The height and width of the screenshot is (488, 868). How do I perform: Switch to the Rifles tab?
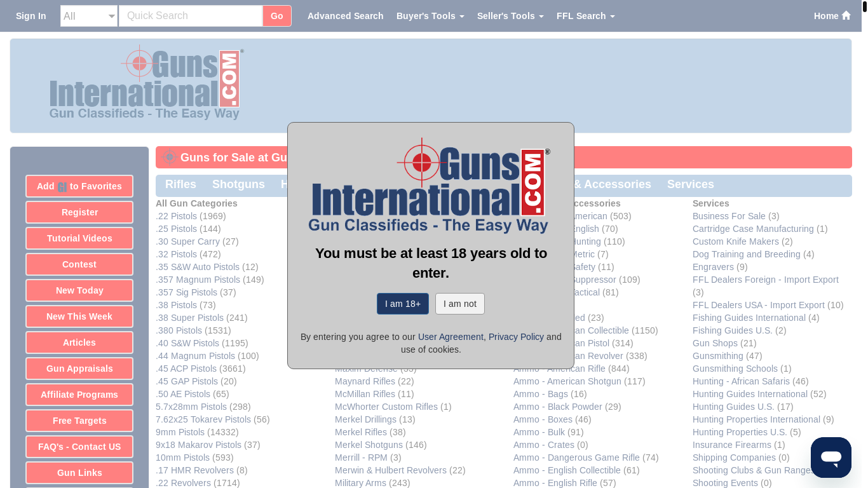click(180, 184)
